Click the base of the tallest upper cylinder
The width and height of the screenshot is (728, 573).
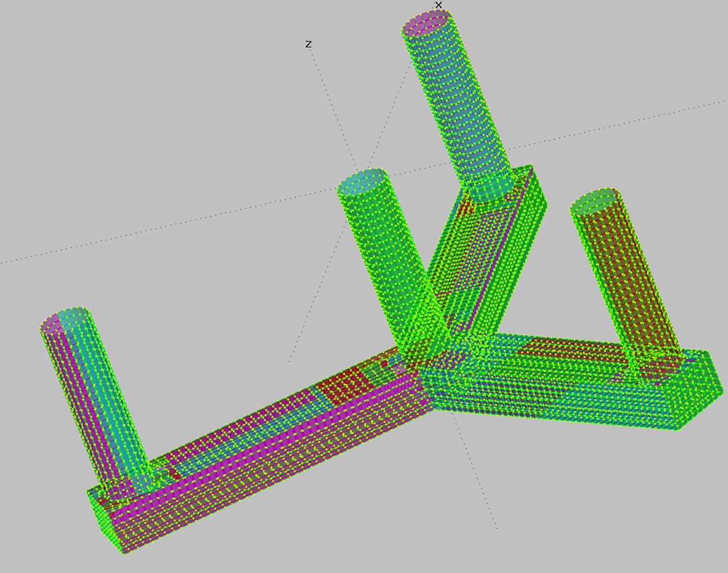coord(489,189)
